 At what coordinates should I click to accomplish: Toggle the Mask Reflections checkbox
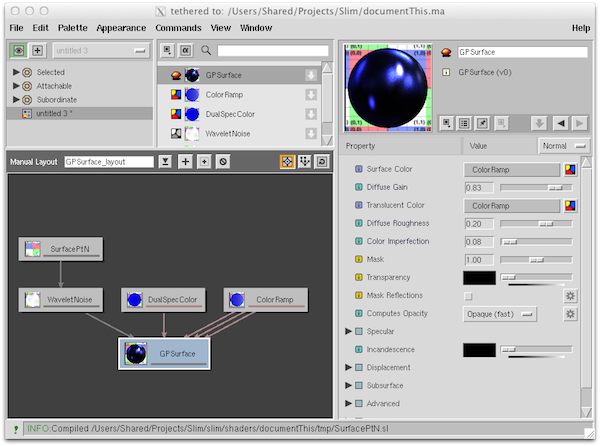(468, 296)
